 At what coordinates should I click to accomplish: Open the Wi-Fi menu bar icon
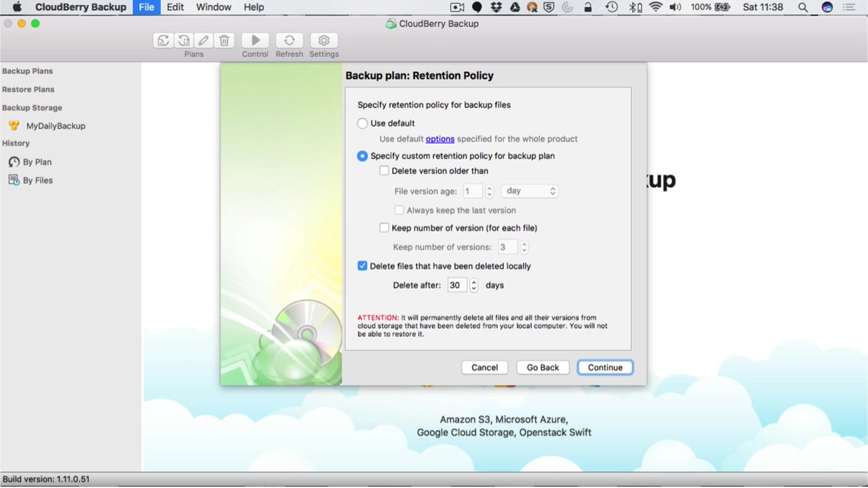[656, 7]
